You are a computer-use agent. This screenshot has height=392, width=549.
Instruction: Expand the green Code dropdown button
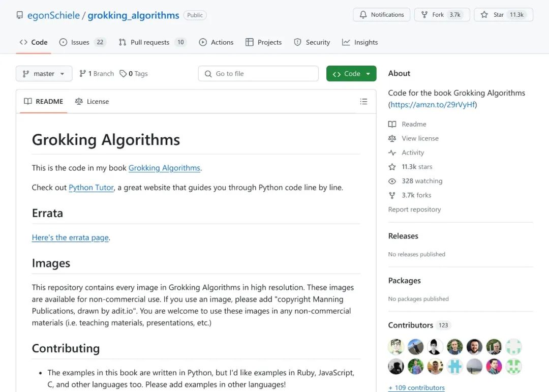coord(351,74)
